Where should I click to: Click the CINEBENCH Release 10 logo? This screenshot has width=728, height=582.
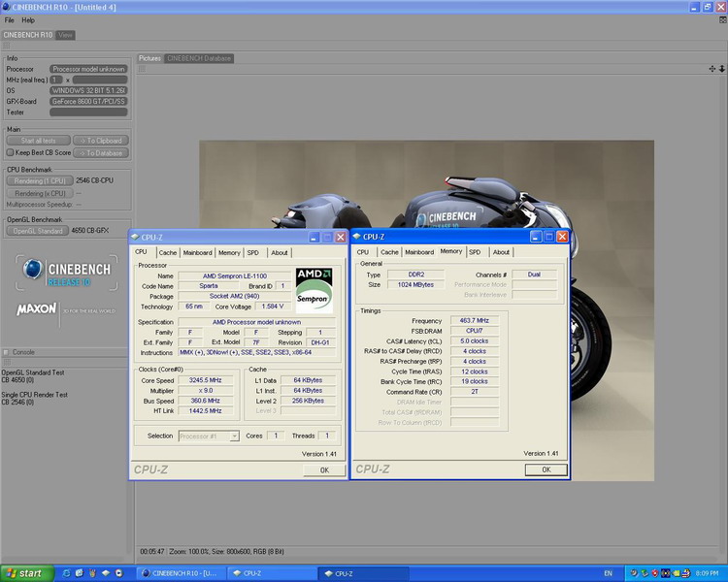coord(65,272)
